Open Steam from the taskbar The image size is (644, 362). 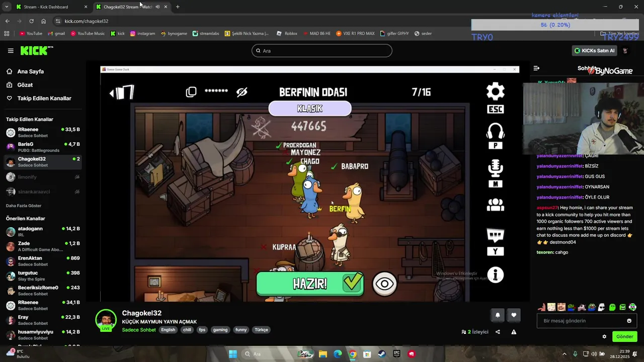tap(382, 354)
